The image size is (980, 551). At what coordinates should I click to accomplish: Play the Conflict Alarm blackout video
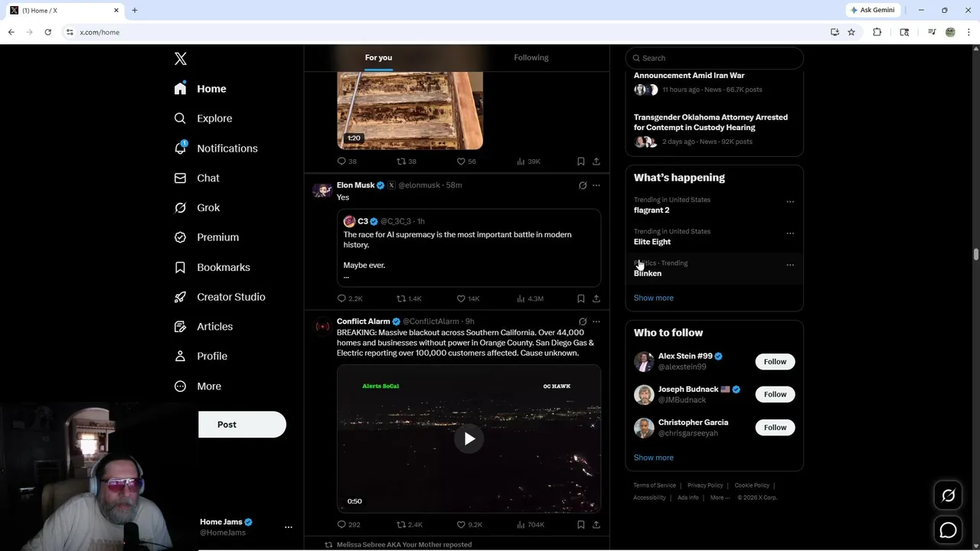469,439
